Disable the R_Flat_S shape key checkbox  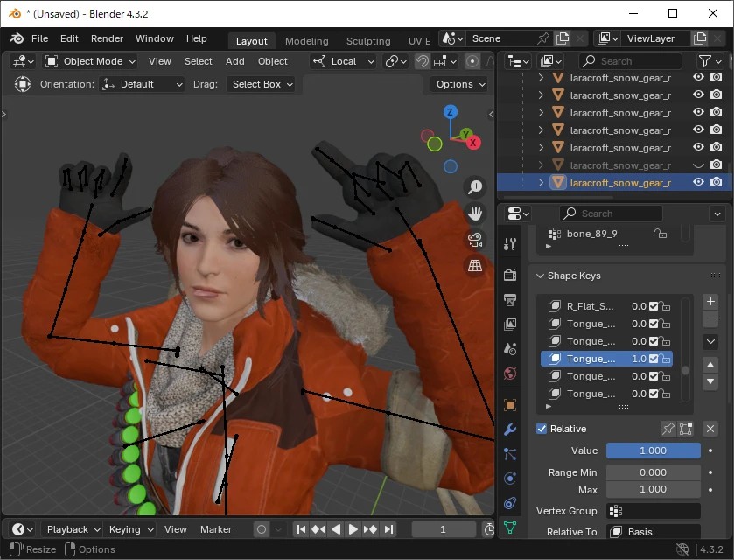(654, 306)
